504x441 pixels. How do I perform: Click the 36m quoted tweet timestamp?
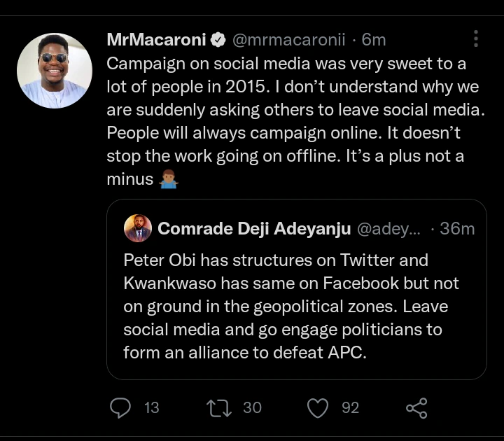point(459,228)
